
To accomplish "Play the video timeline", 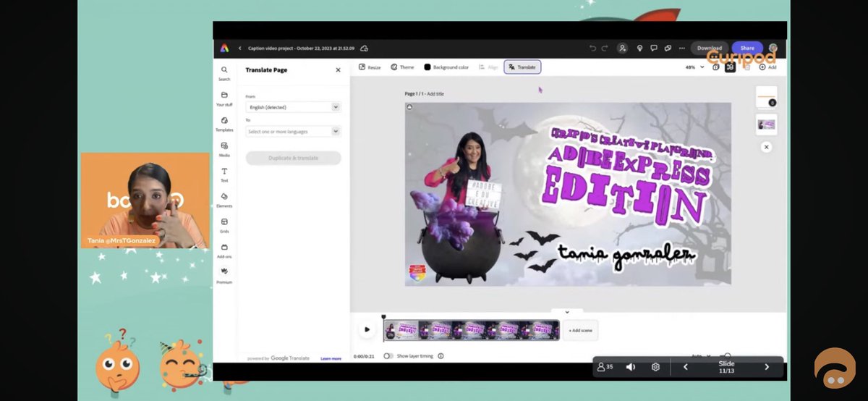I will tap(367, 329).
